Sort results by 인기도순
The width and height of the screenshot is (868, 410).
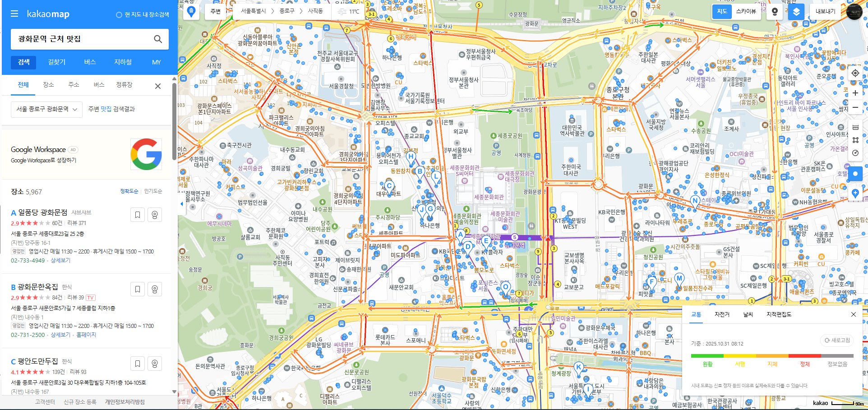[x=153, y=191]
